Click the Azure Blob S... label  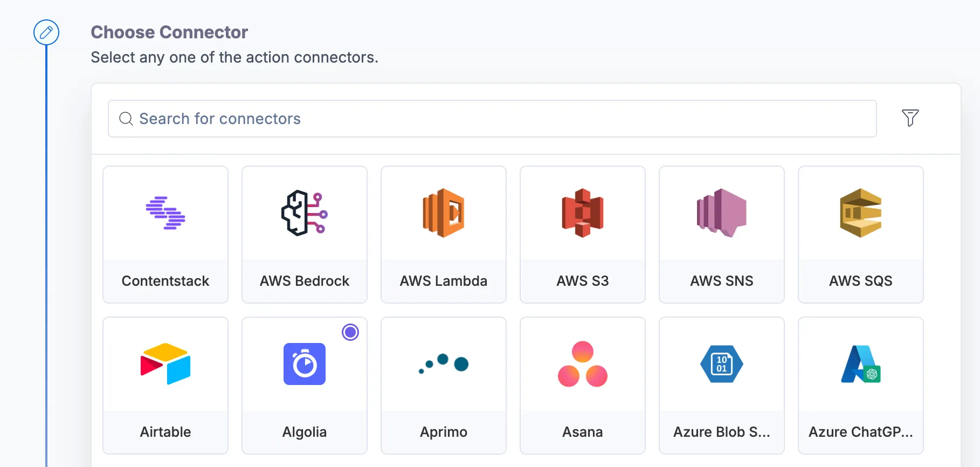[722, 432]
